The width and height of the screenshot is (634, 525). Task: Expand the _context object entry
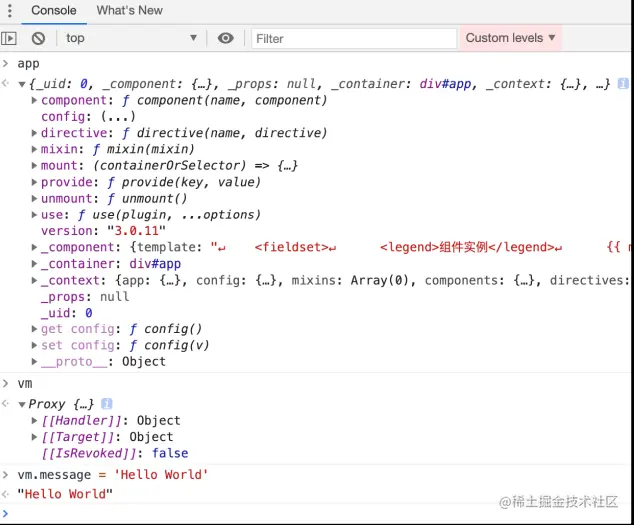[x=34, y=280]
